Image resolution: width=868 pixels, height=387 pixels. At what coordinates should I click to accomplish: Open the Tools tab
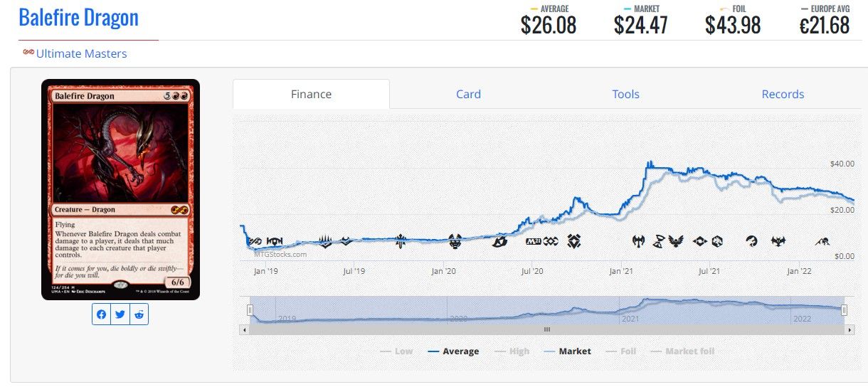pos(625,94)
